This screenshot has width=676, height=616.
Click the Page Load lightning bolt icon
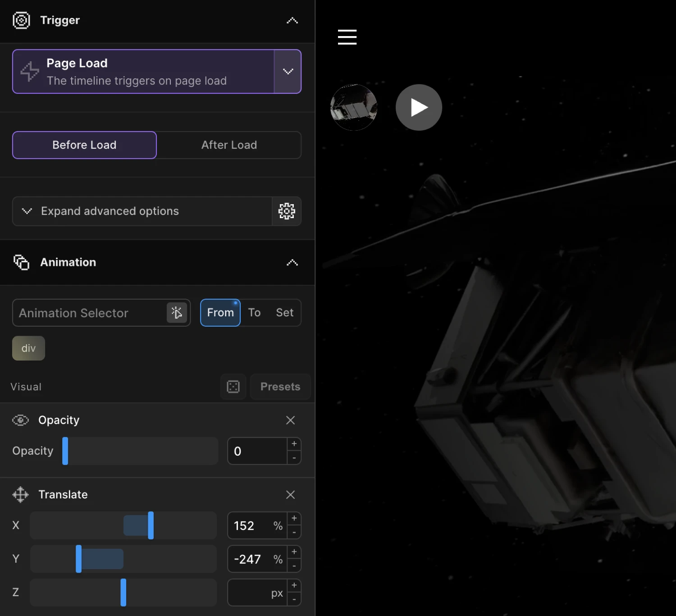pyautogui.click(x=29, y=71)
